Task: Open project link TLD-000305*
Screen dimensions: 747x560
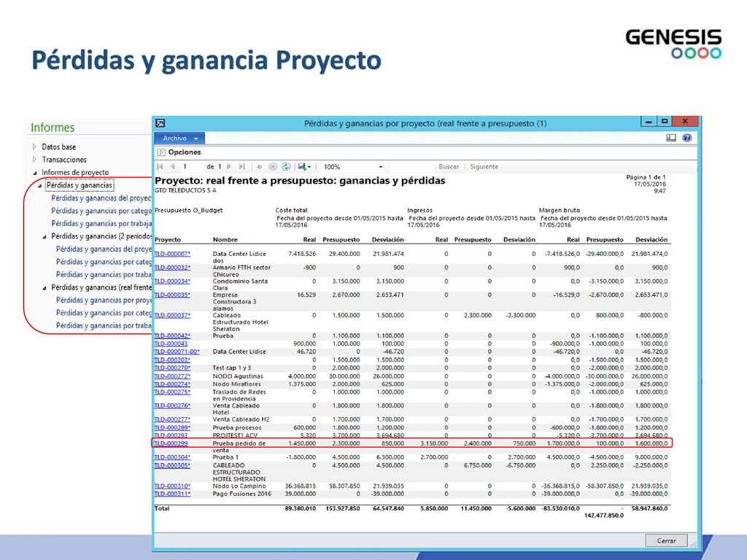Action: (x=172, y=465)
